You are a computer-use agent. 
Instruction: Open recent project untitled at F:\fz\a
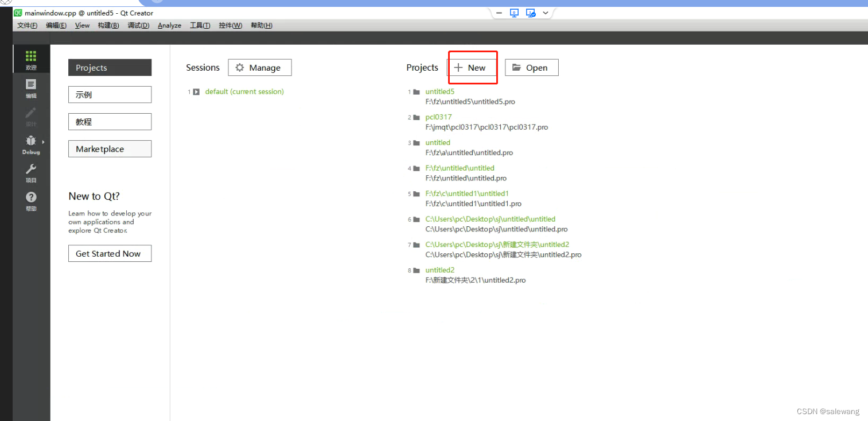pyautogui.click(x=438, y=142)
